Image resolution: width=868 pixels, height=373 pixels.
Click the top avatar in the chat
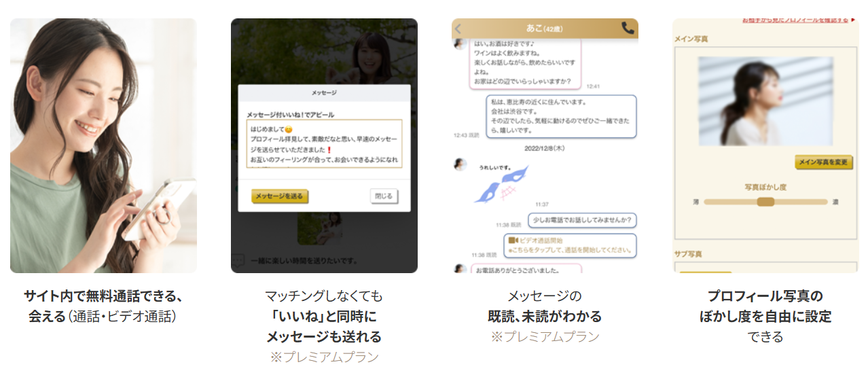coord(460,44)
